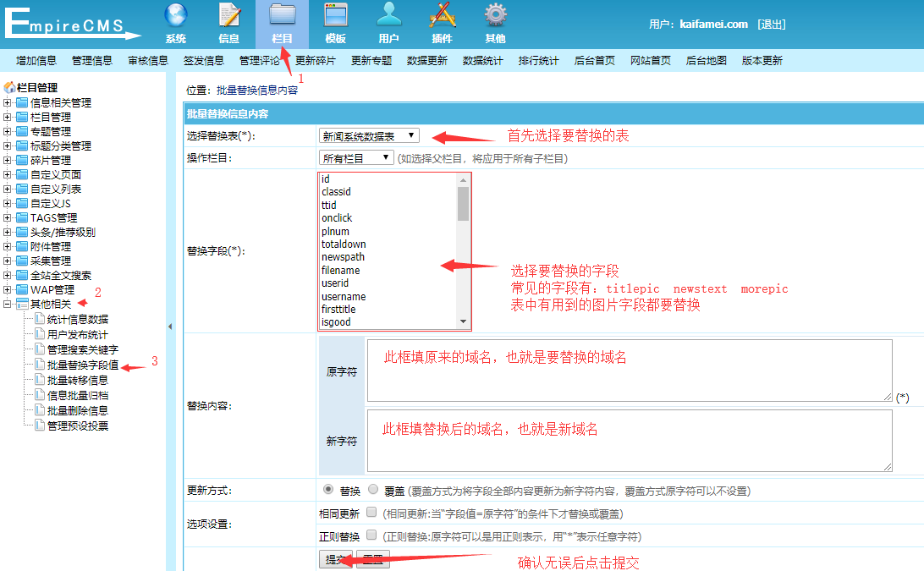Screen dimensions: 924x571
Task: Click the 提交 (Submit) button
Action: point(335,559)
